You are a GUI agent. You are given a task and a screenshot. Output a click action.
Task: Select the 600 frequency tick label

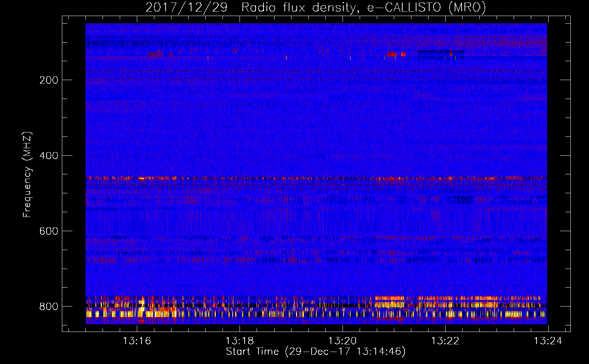[x=49, y=231]
